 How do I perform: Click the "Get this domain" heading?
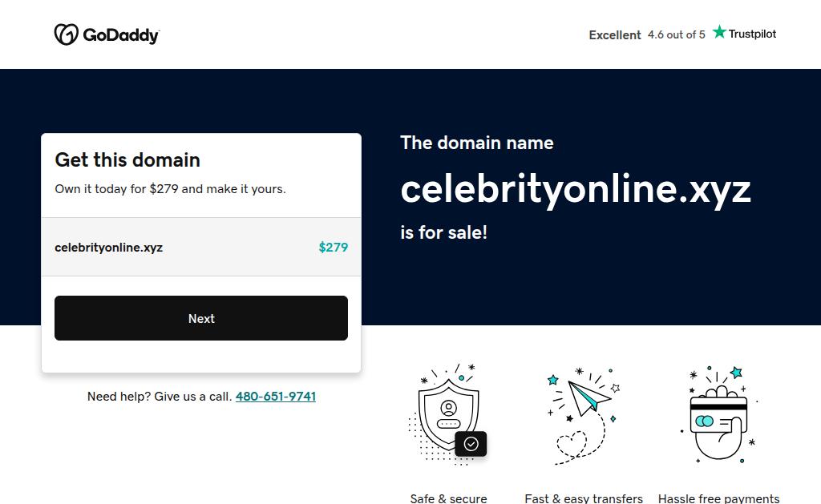click(127, 159)
